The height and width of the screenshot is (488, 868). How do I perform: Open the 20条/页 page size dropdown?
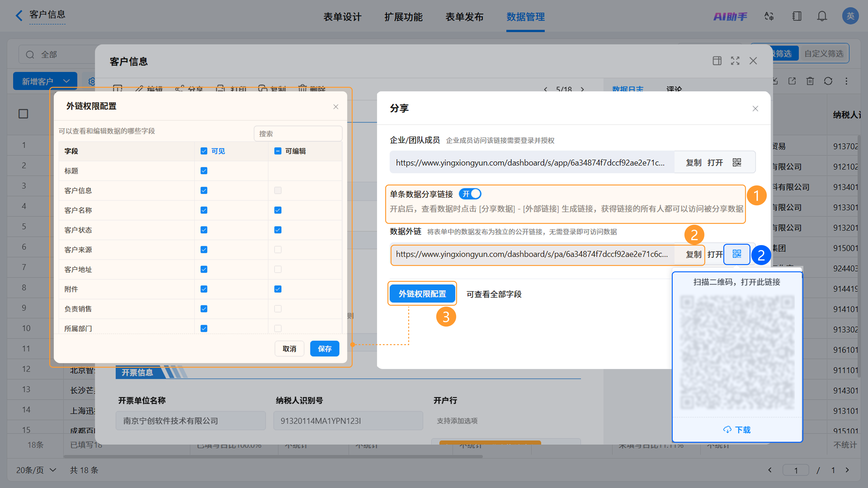coord(36,470)
